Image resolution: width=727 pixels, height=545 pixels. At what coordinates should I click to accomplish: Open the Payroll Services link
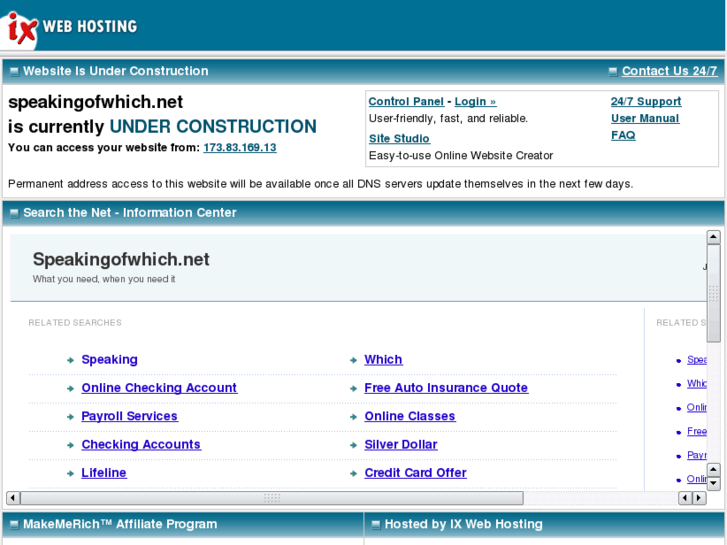click(x=129, y=416)
